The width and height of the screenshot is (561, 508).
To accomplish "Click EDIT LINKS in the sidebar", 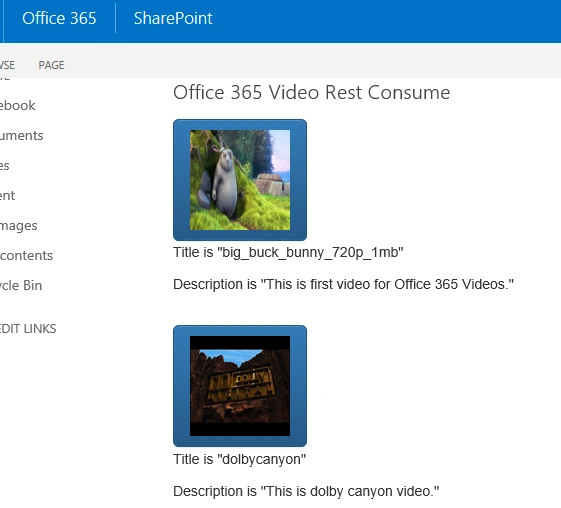I will tap(28, 329).
